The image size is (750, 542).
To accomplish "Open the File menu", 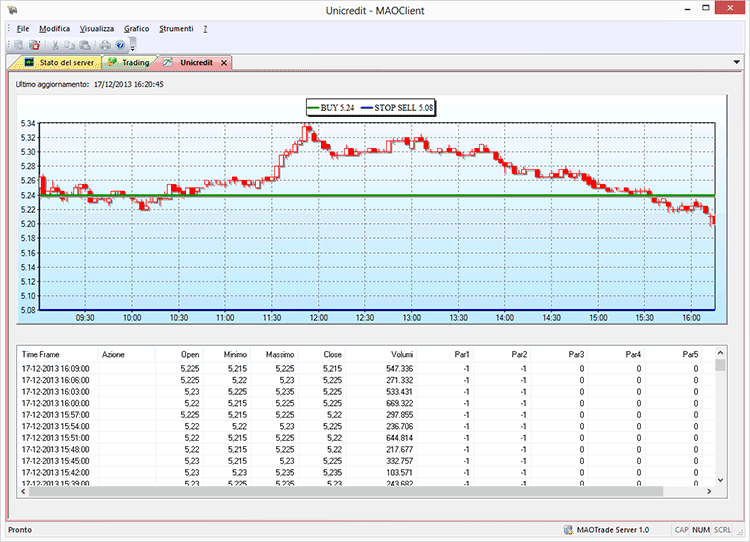I will 22,29.
